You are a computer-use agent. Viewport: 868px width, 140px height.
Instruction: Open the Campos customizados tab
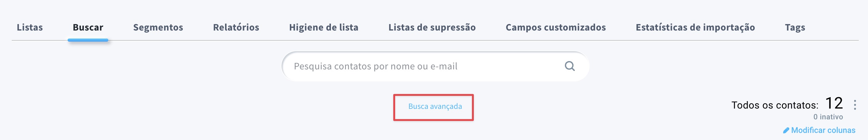(556, 27)
